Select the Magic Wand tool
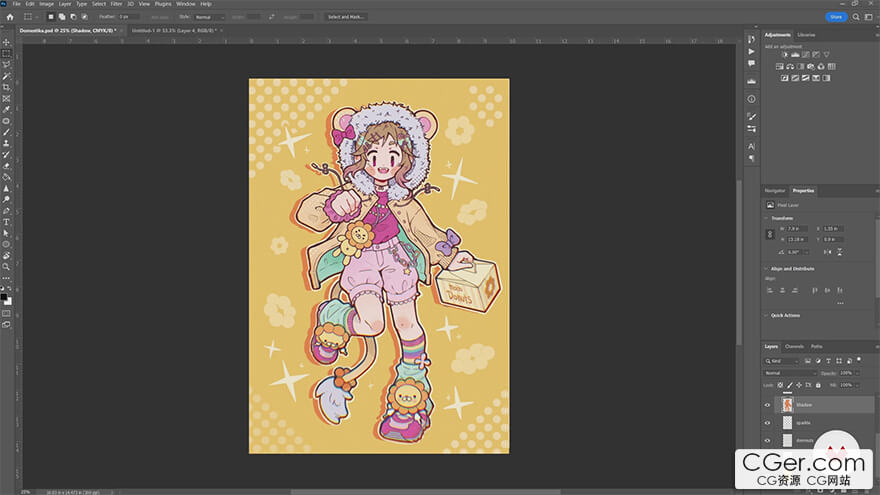Screen dimensions: 880x495 [x=6, y=76]
